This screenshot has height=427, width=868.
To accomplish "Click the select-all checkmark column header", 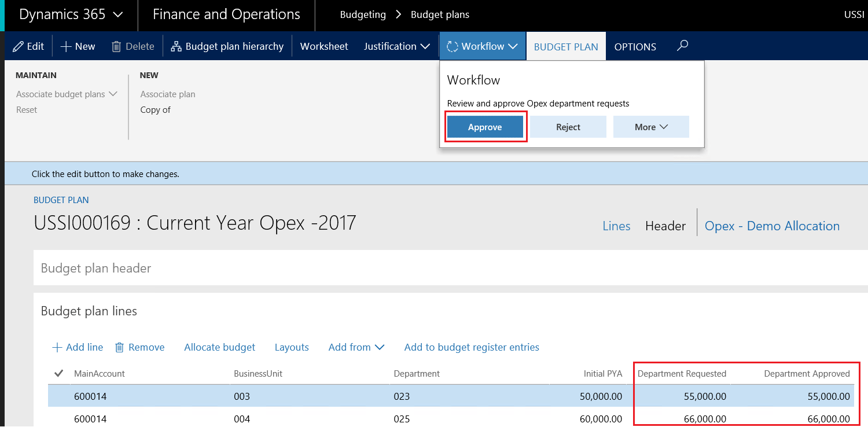I will pyautogui.click(x=58, y=373).
